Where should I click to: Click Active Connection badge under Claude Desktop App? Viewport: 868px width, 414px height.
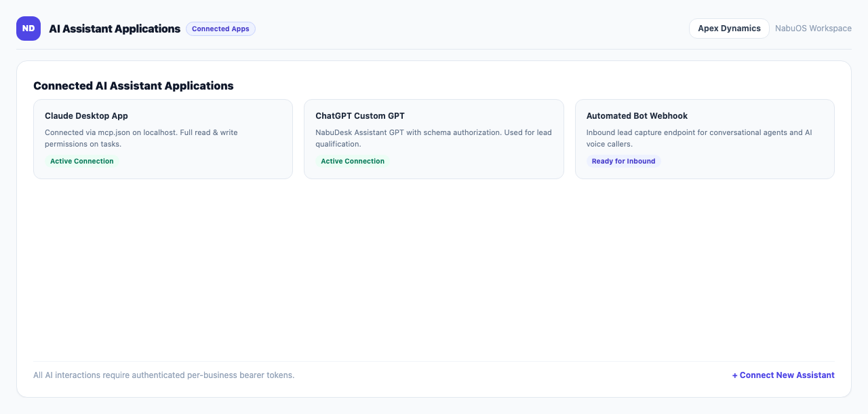point(82,161)
